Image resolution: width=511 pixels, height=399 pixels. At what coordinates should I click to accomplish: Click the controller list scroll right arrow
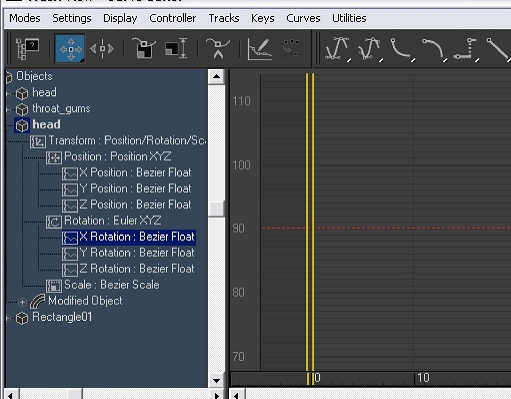coord(217,394)
